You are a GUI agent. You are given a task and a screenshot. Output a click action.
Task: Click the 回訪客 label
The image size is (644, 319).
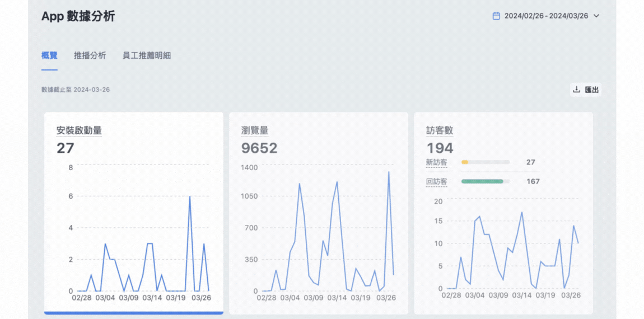point(437,181)
